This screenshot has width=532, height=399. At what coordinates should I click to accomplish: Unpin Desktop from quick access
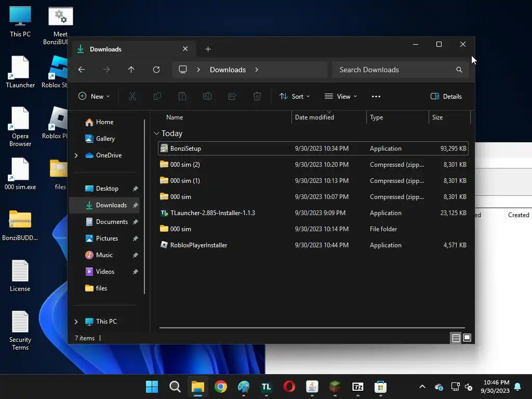136,189
